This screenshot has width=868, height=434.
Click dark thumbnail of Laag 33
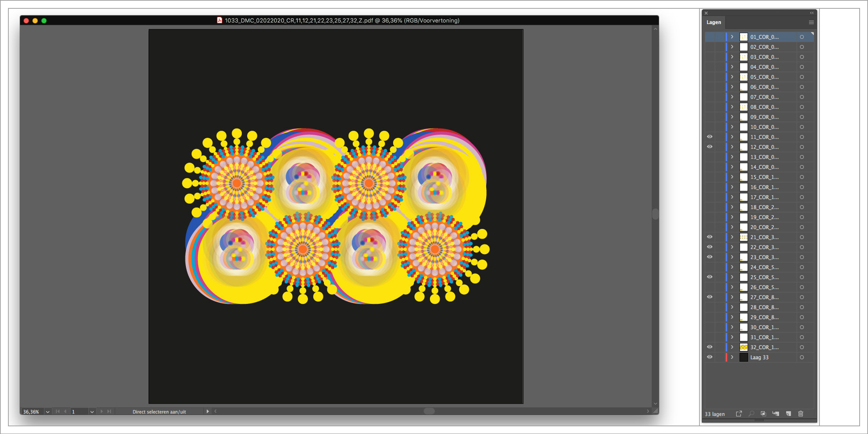point(744,357)
